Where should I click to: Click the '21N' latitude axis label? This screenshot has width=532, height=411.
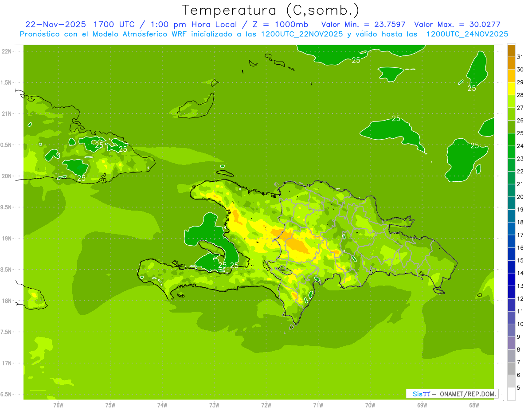(x=7, y=114)
